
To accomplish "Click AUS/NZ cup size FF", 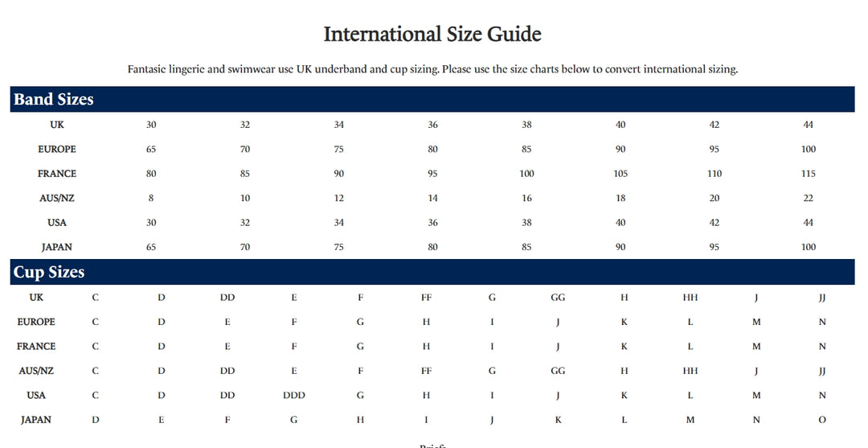I will [426, 371].
